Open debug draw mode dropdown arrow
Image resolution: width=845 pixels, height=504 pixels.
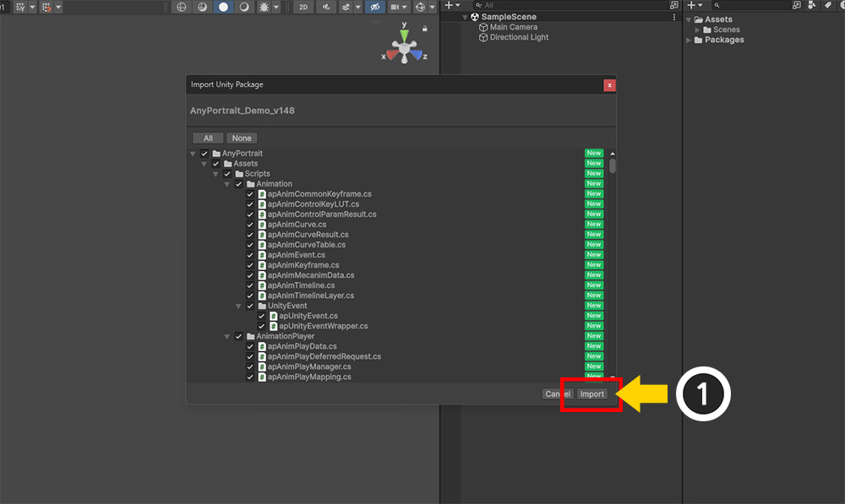276,7
